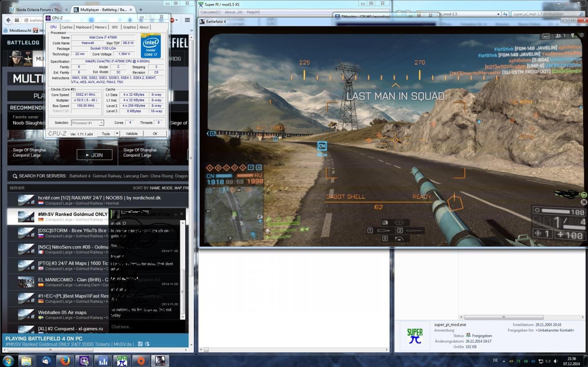This screenshot has height=367, width=588.
Task: Click Validate in CPU-Z
Action: coord(132,134)
